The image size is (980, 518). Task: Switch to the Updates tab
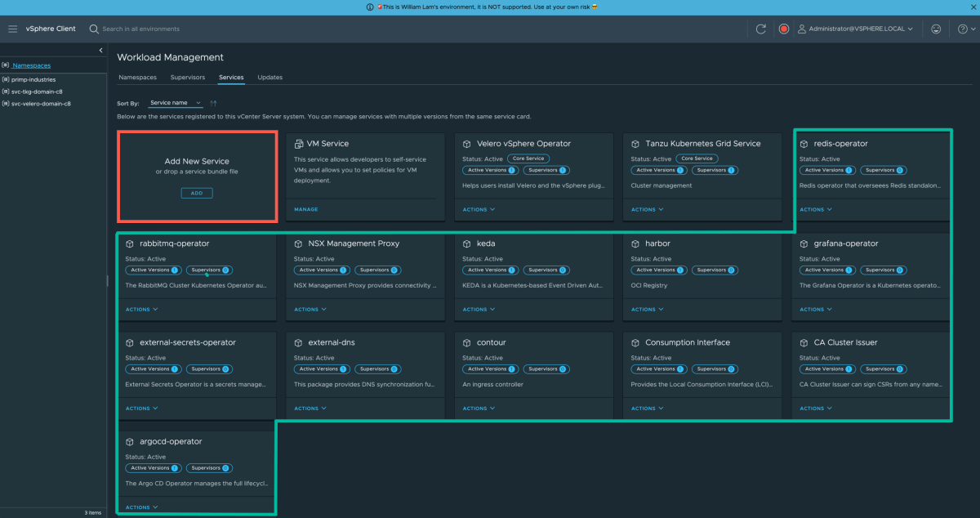(269, 78)
